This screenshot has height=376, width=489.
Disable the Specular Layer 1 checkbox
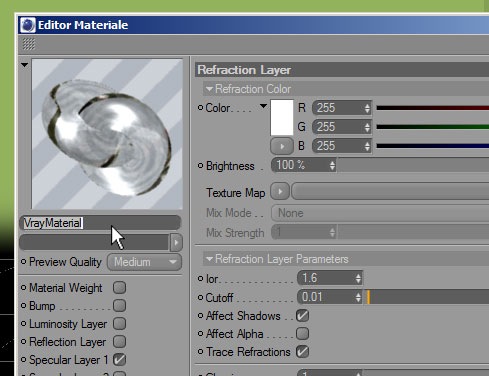[119, 360]
